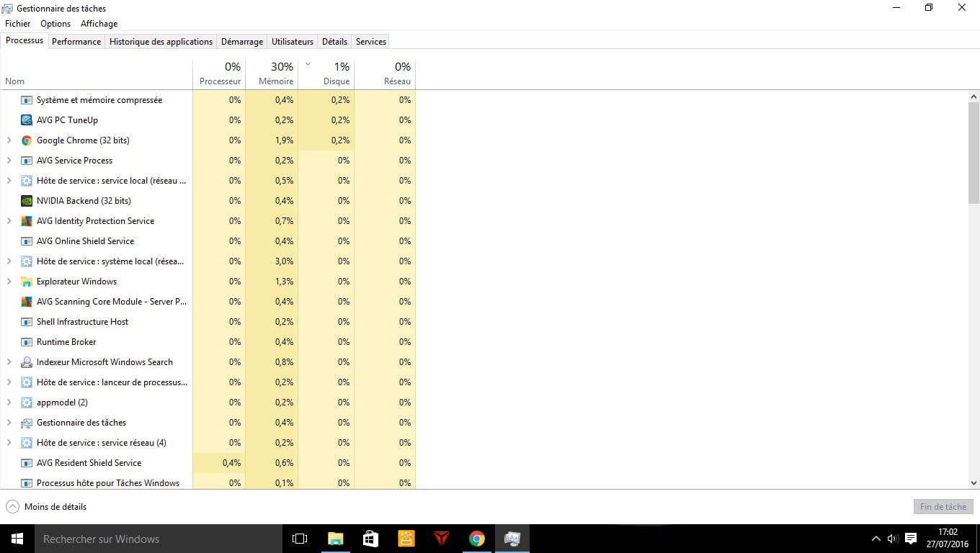
Task: Click the 1,9% memory value of Chrome
Action: click(x=284, y=140)
